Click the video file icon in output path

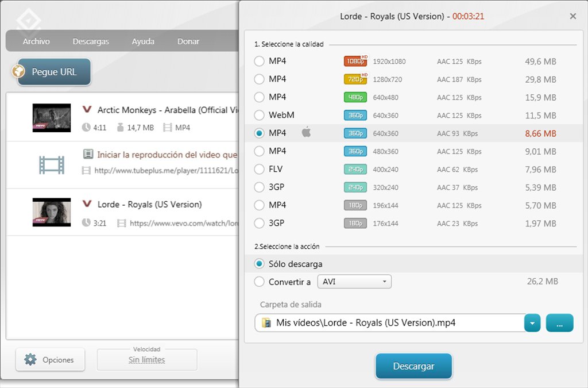click(266, 322)
